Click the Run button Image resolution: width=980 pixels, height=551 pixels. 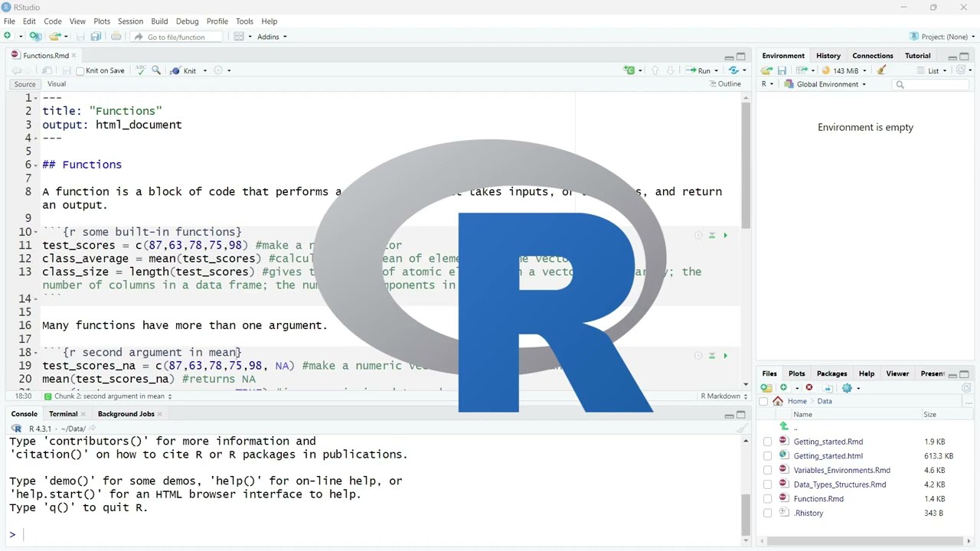(x=698, y=70)
